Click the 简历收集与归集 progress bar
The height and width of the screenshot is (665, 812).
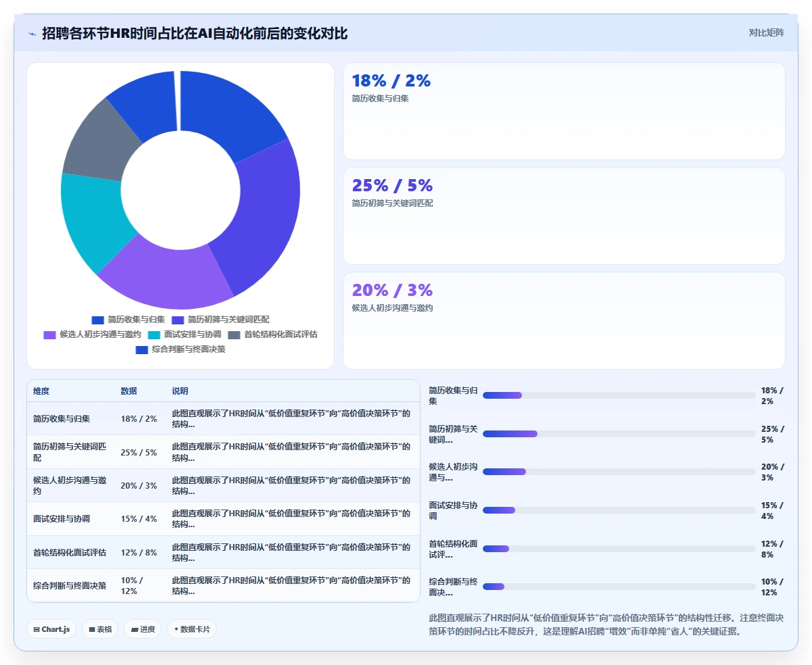(619, 395)
